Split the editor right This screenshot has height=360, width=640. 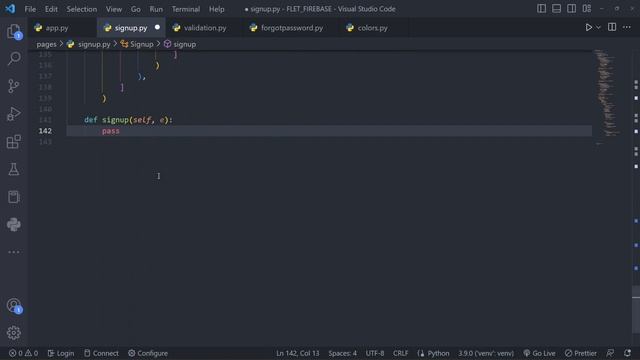612,27
